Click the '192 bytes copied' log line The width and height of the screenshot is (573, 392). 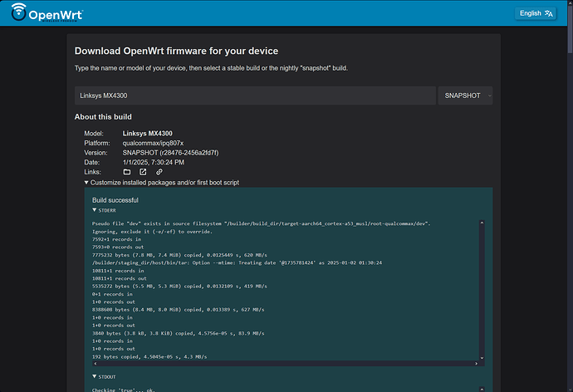point(149,356)
